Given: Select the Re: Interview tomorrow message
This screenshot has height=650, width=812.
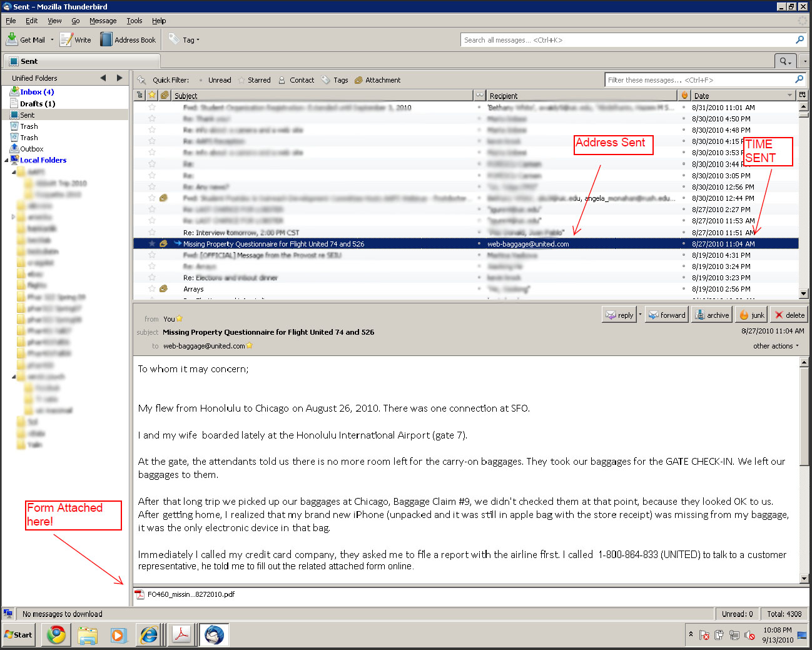Looking at the screenshot, I should click(465, 233).
